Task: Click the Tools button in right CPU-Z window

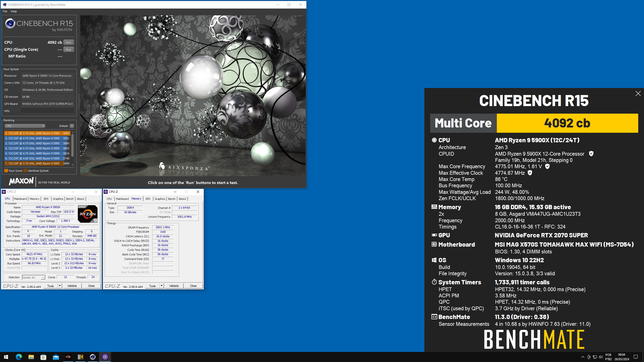Action: [x=152, y=286]
